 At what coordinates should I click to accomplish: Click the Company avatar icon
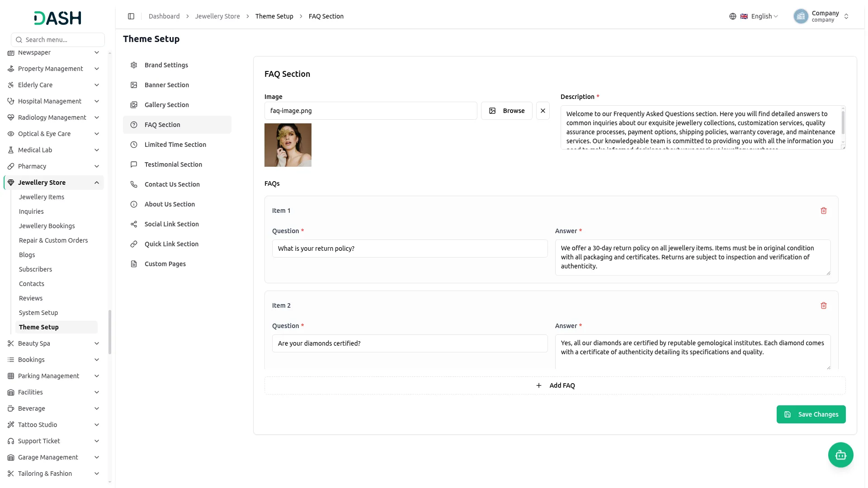click(801, 16)
